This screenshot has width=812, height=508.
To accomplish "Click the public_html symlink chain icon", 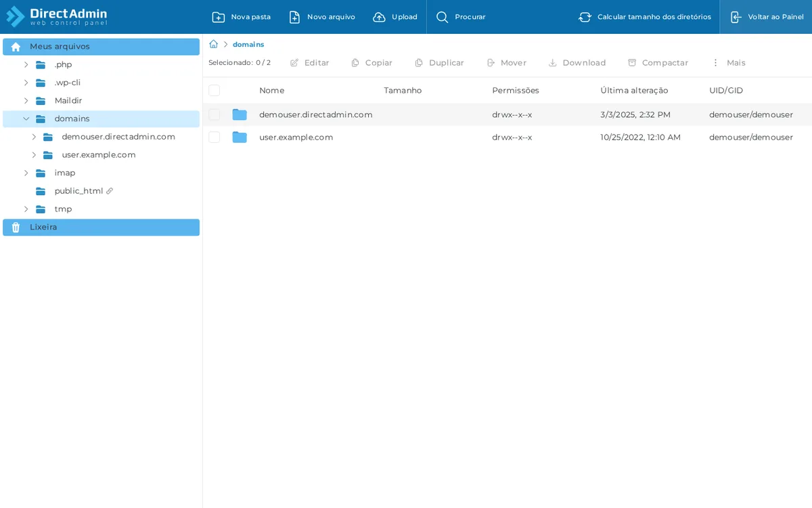I will [x=110, y=191].
